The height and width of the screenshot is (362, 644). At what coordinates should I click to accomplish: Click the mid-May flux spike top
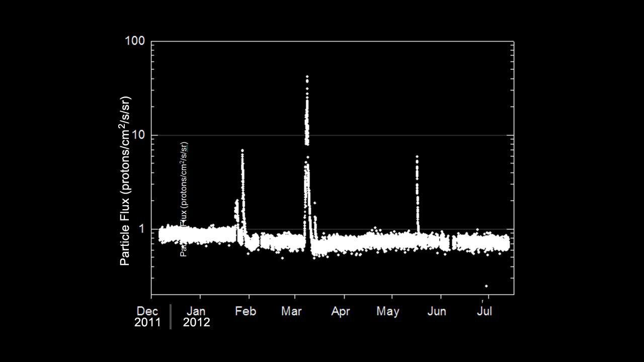point(417,157)
